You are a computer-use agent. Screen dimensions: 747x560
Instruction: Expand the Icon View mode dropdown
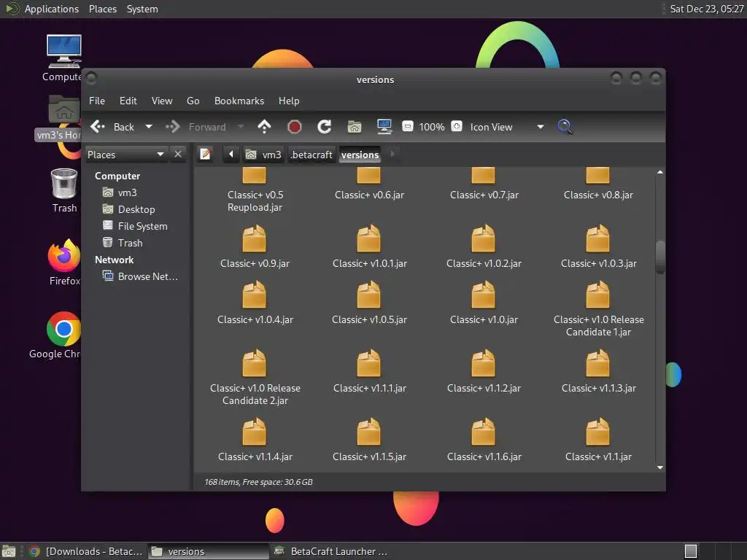click(x=540, y=127)
